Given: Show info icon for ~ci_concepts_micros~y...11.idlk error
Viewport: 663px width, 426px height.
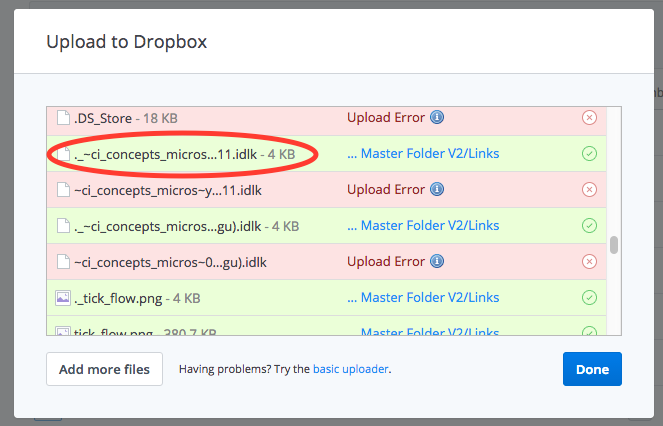Looking at the screenshot, I should click(437, 189).
